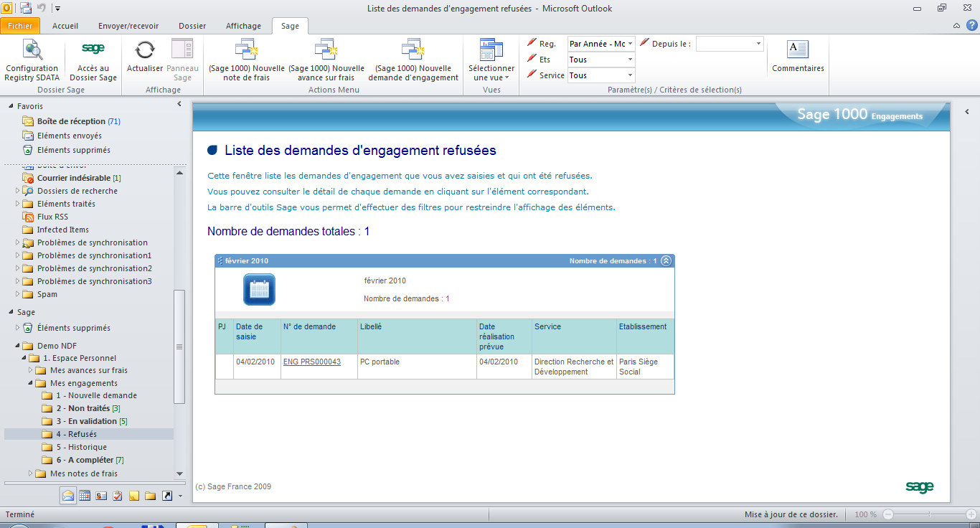The height and width of the screenshot is (528, 980).
Task: Switch to Calendar view in navigation bar
Action: click(85, 495)
